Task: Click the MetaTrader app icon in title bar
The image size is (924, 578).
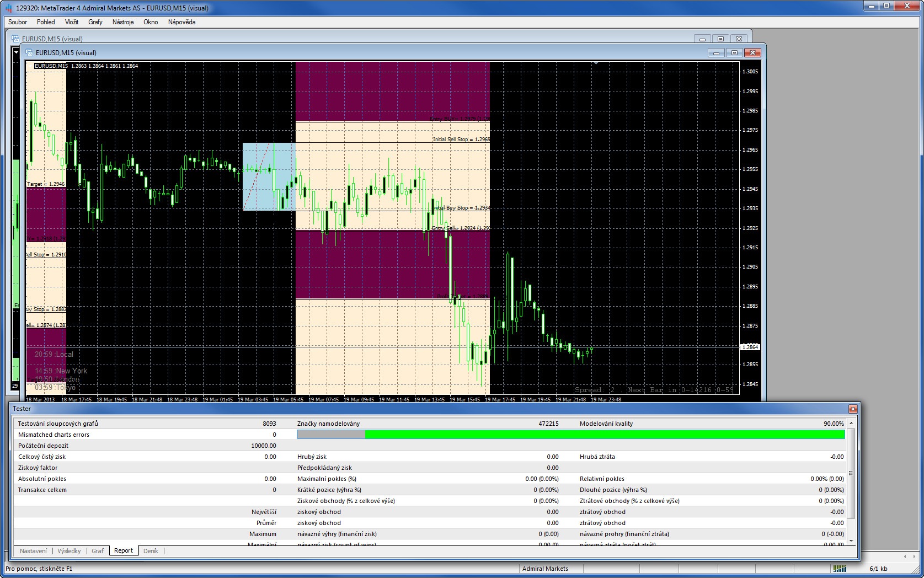Action: point(8,8)
